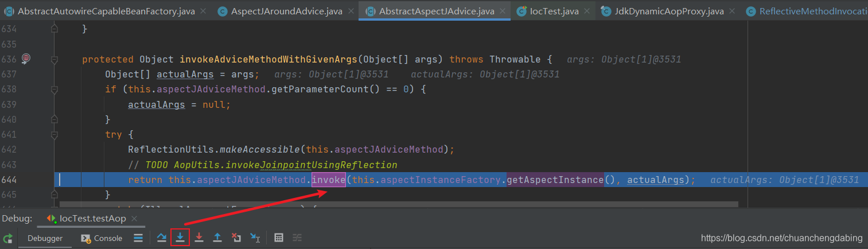This screenshot has height=249, width=868.
Task: Click the 'Debug:' tool window label
Action: (15, 219)
